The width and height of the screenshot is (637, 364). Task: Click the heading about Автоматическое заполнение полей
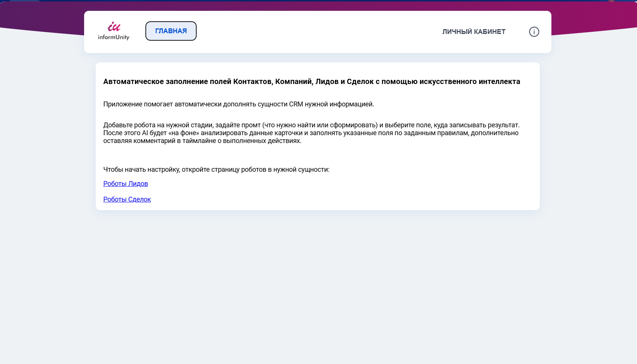[312, 81]
